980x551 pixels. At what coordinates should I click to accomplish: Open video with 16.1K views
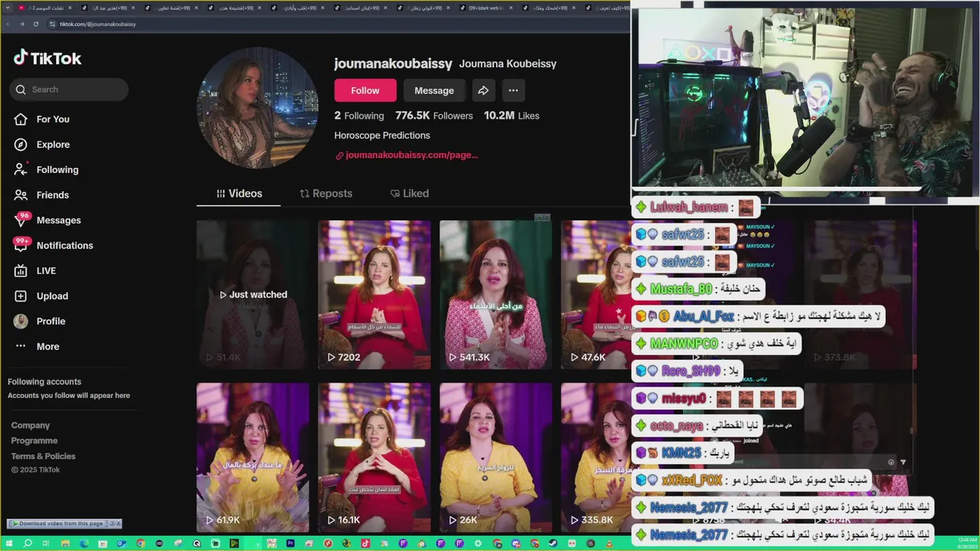coord(374,458)
